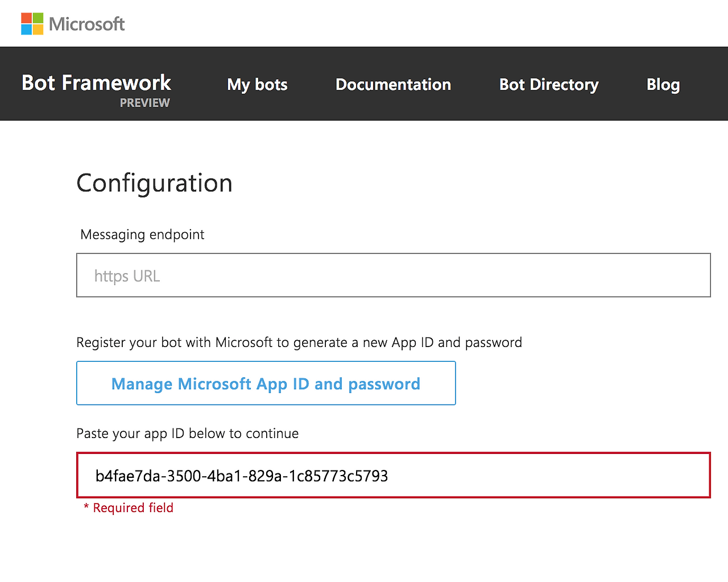Viewport: 728px width, 582px height.
Task: Click the Configuration heading
Action: pyautogui.click(x=154, y=183)
